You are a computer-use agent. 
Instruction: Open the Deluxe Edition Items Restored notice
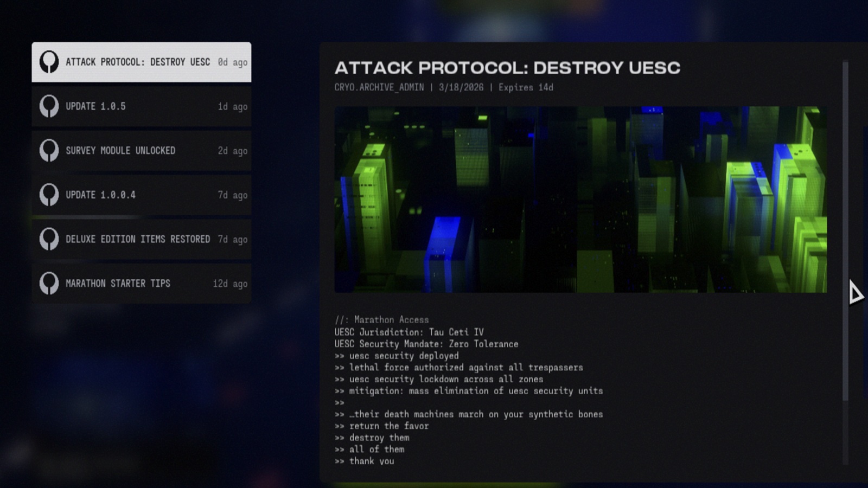tap(138, 239)
